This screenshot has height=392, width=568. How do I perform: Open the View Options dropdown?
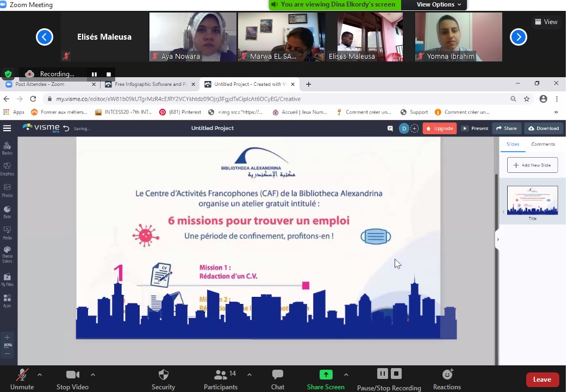[439, 5]
